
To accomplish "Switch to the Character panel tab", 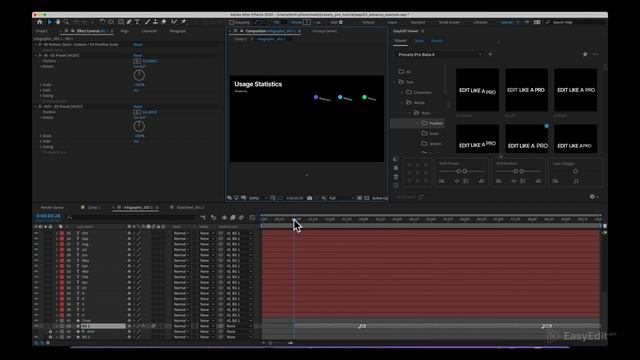I will 149,31.
